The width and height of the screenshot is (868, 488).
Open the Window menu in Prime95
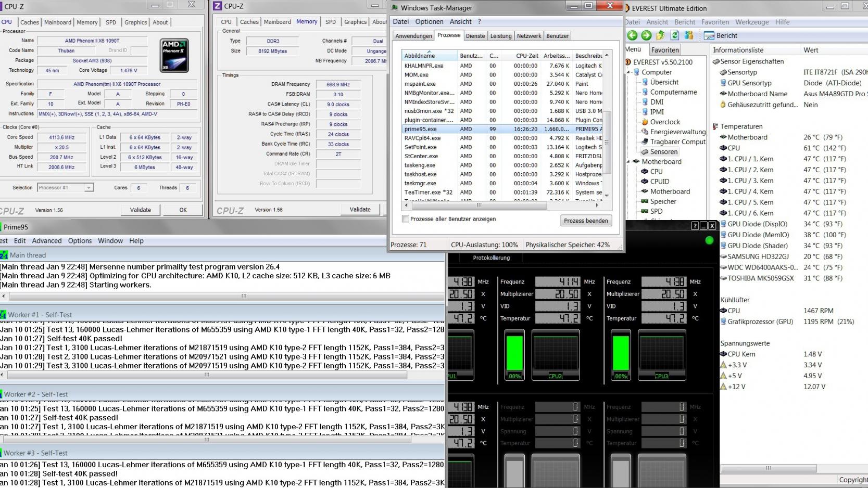(x=110, y=241)
